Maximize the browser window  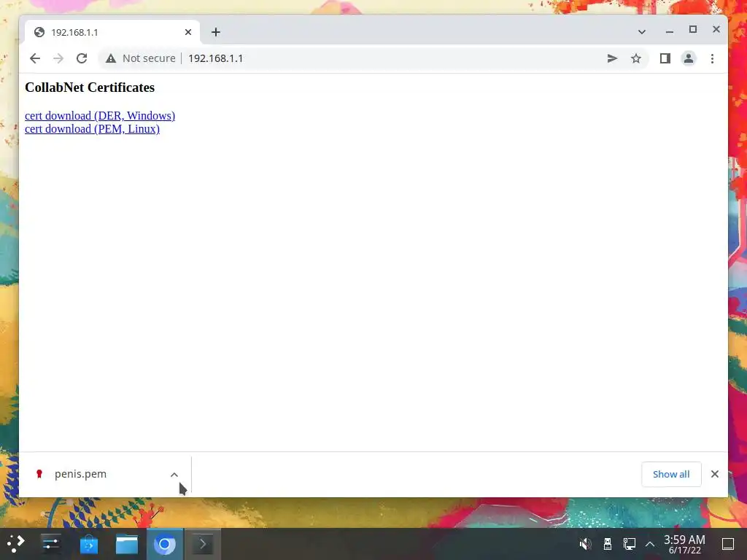(x=693, y=29)
